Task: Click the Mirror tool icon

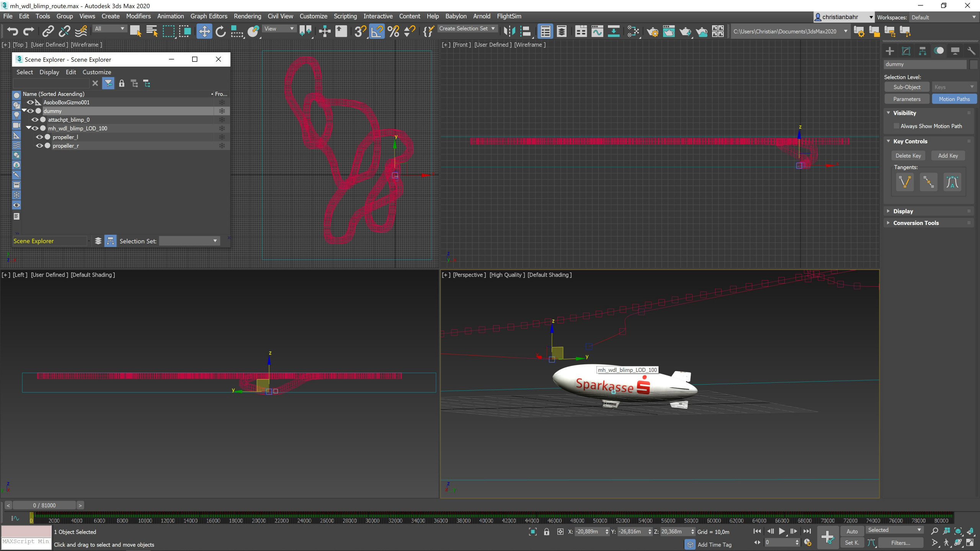Action: click(510, 31)
